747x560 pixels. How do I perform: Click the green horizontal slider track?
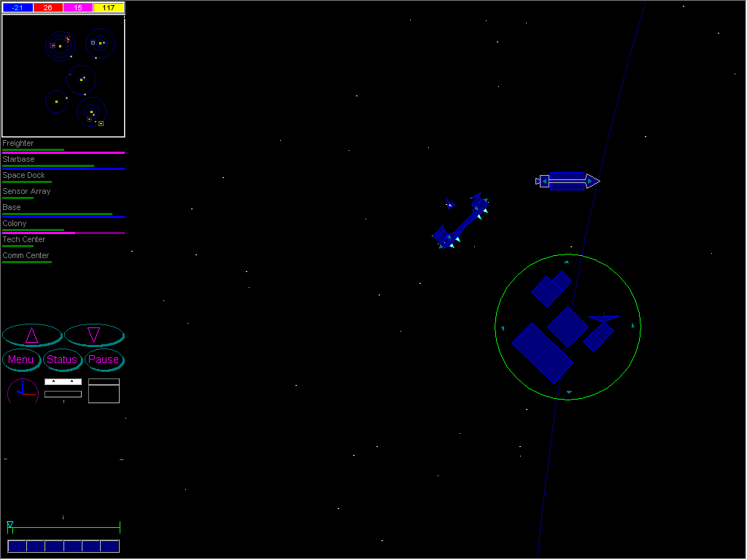64,528
